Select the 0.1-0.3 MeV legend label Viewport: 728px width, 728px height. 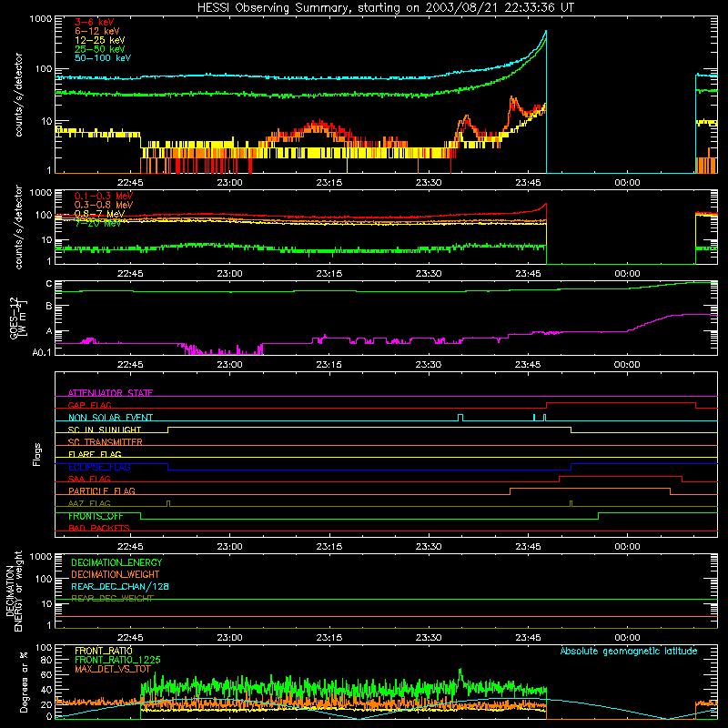[104, 196]
